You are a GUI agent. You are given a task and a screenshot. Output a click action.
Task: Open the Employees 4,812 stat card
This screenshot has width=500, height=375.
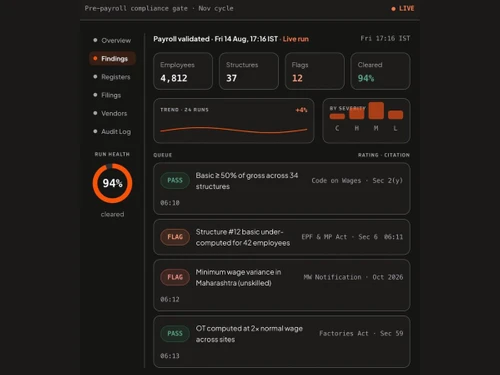pyautogui.click(x=183, y=71)
